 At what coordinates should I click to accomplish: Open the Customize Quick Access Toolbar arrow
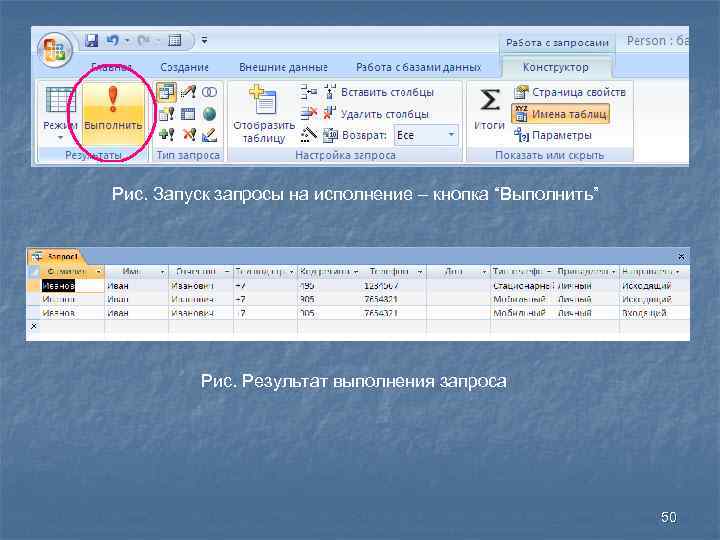click(x=204, y=41)
